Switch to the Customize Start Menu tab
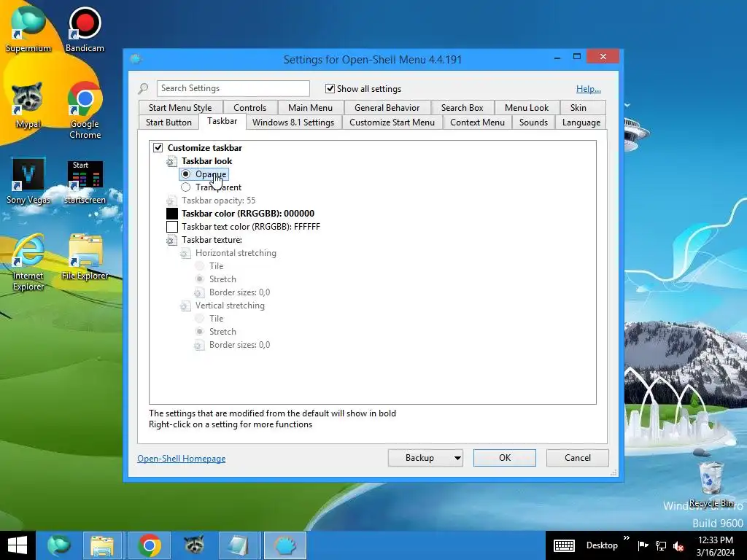The height and width of the screenshot is (560, 747). 392,122
